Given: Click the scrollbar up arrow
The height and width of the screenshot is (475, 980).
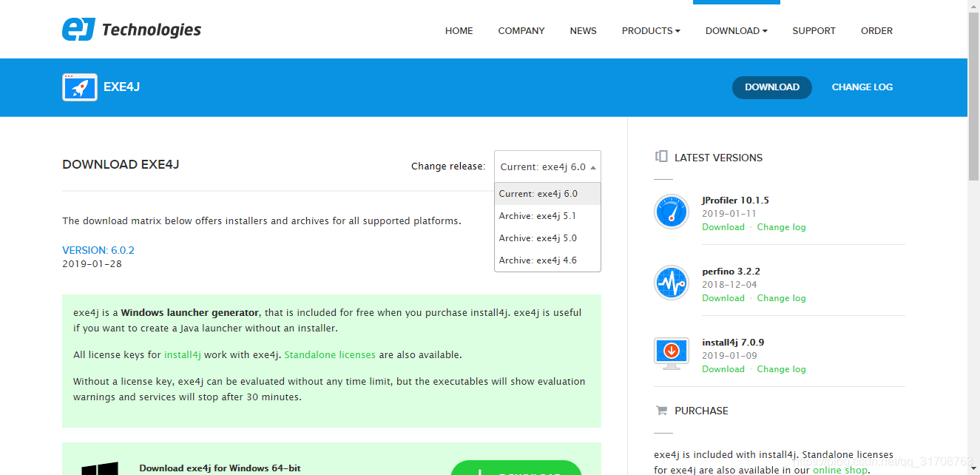Looking at the screenshot, I should [973, 6].
